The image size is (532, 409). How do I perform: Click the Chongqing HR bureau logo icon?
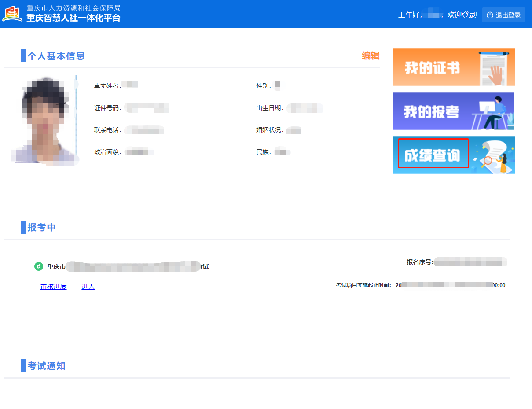[x=12, y=14]
